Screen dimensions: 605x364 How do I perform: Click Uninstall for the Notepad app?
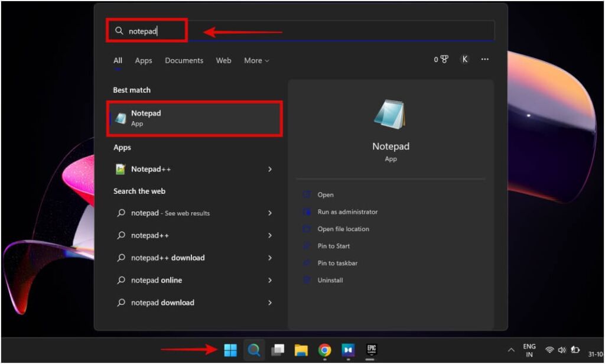(x=328, y=280)
